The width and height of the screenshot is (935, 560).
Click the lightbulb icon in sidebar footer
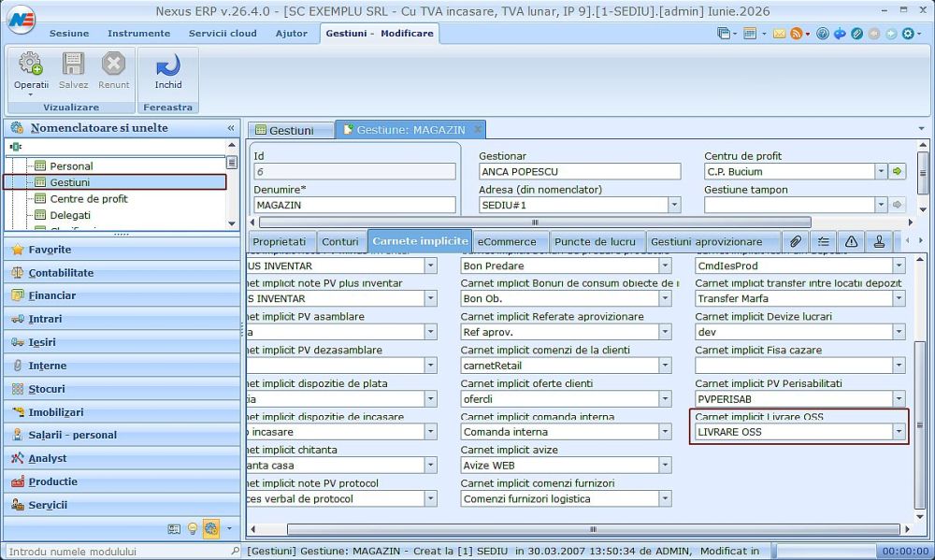click(193, 528)
